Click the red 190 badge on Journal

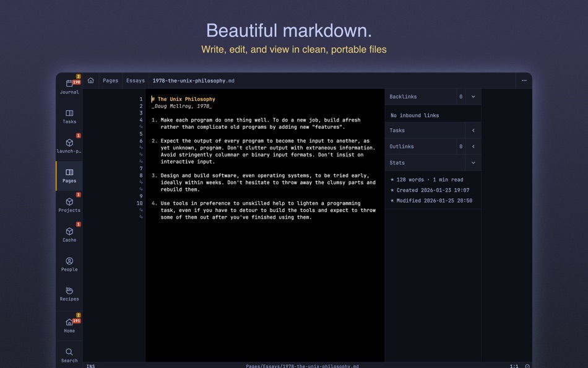(77, 82)
